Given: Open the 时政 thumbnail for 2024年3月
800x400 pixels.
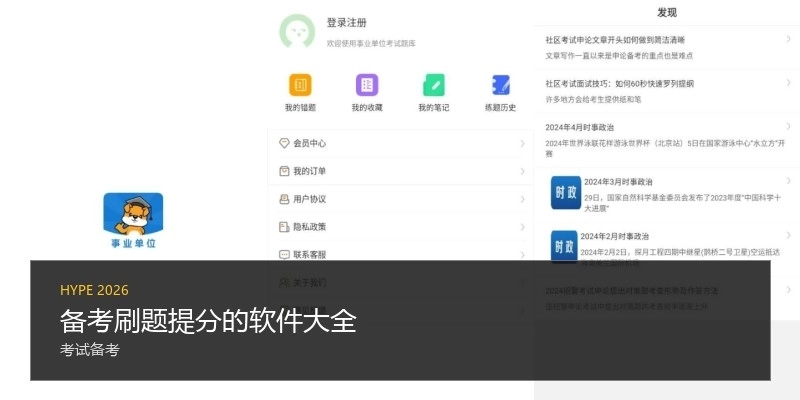Looking at the screenshot, I should click(x=566, y=192).
